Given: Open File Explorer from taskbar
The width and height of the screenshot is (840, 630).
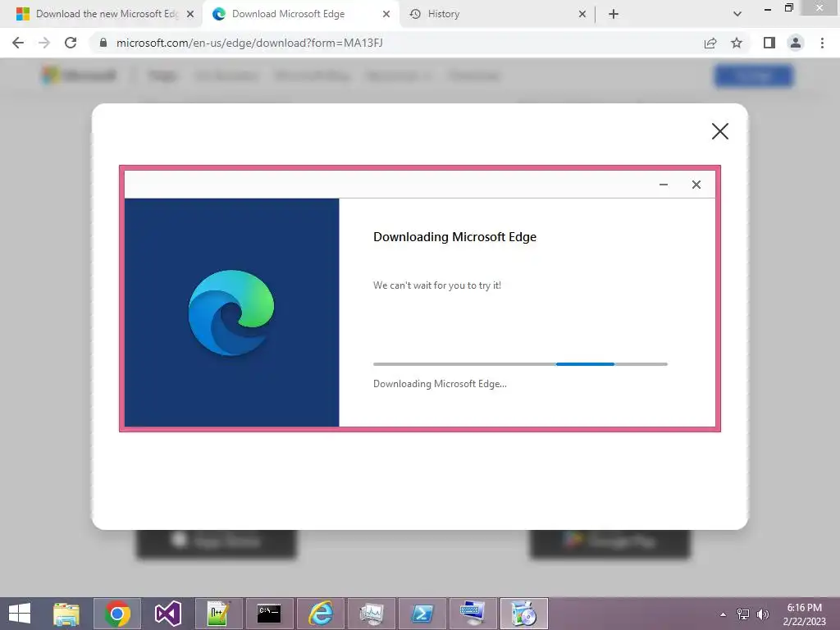Looking at the screenshot, I should [x=66, y=614].
